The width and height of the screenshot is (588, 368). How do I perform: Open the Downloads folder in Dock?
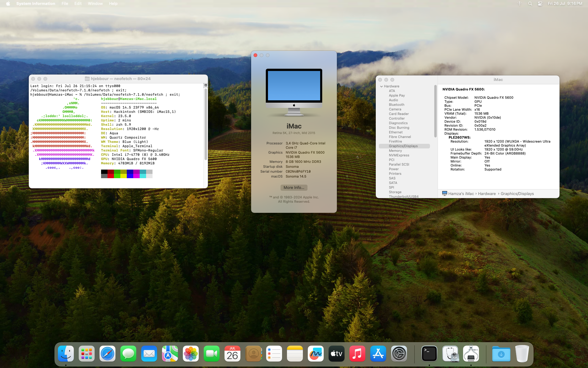pos(501,354)
